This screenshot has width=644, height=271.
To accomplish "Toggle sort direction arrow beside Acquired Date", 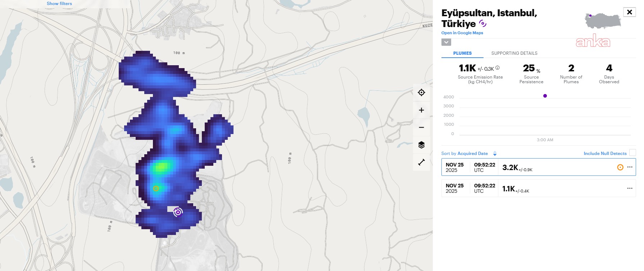I will (495, 154).
